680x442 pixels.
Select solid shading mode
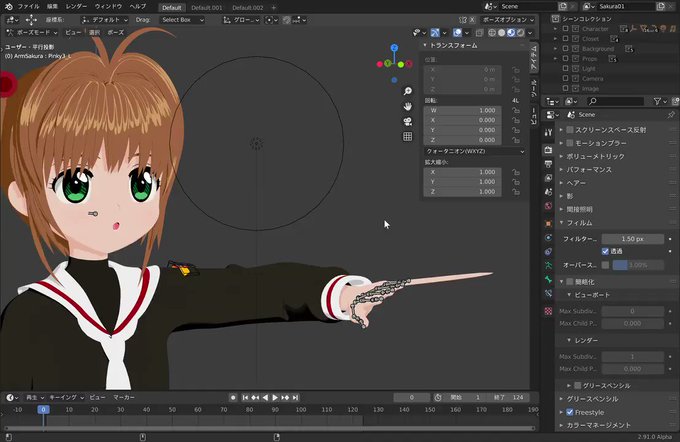(x=502, y=33)
